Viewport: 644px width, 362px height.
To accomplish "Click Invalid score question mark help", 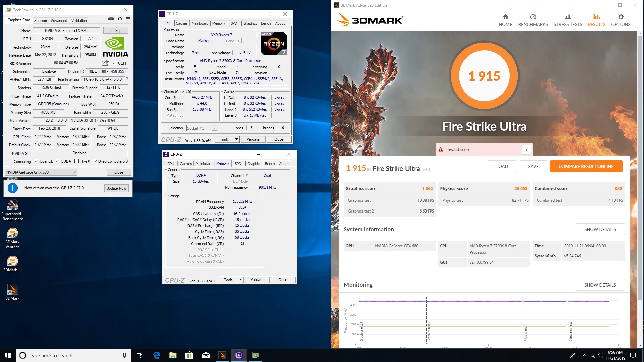I will 526,149.
